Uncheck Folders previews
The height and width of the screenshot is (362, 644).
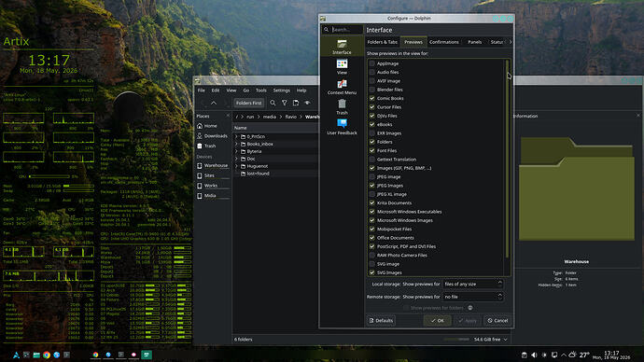(x=372, y=142)
